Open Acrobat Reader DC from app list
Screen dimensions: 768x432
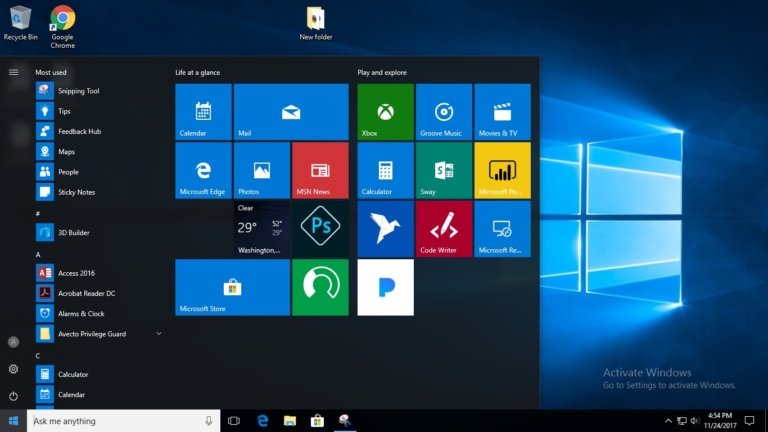coord(98,293)
